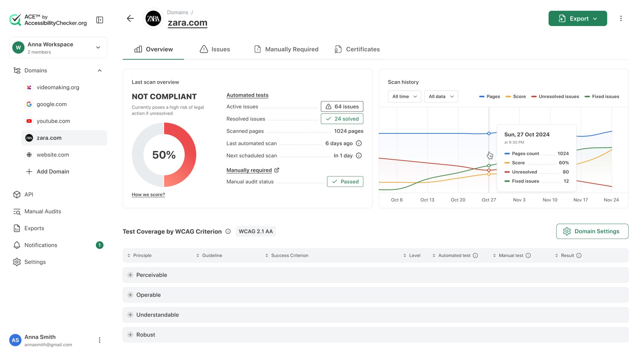Click the Export button
The width and height of the screenshot is (644, 360).
click(578, 19)
